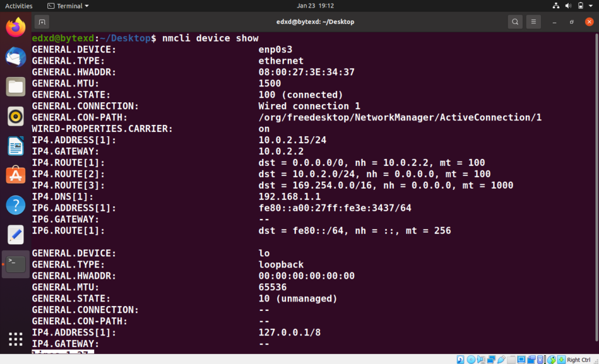Click the audio icon in VM status bar
599x364 pixels.
480,359
